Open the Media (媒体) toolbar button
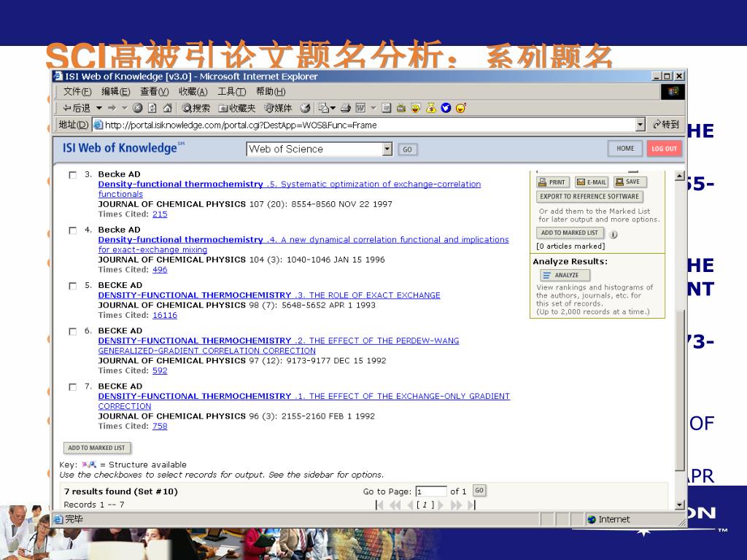This screenshot has height=560, width=747. click(278, 108)
